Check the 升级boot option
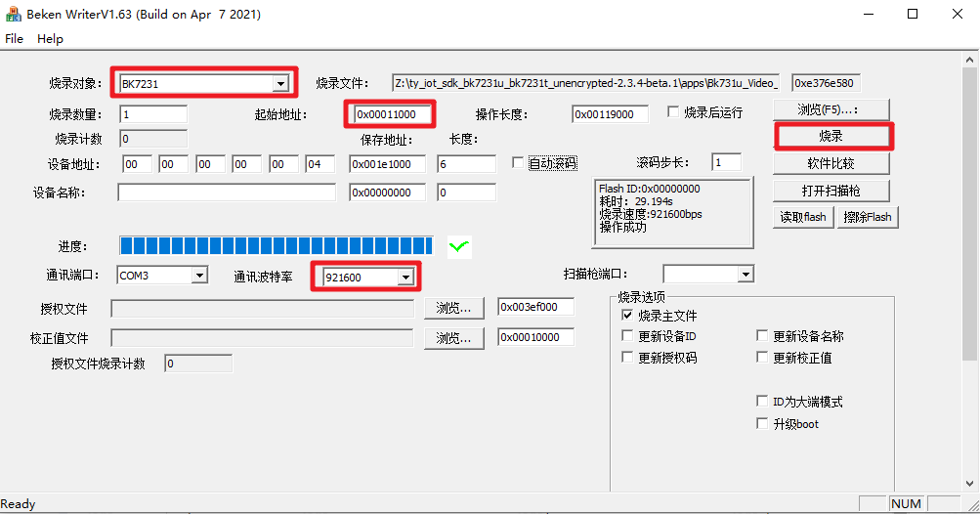The image size is (980, 514). [762, 423]
